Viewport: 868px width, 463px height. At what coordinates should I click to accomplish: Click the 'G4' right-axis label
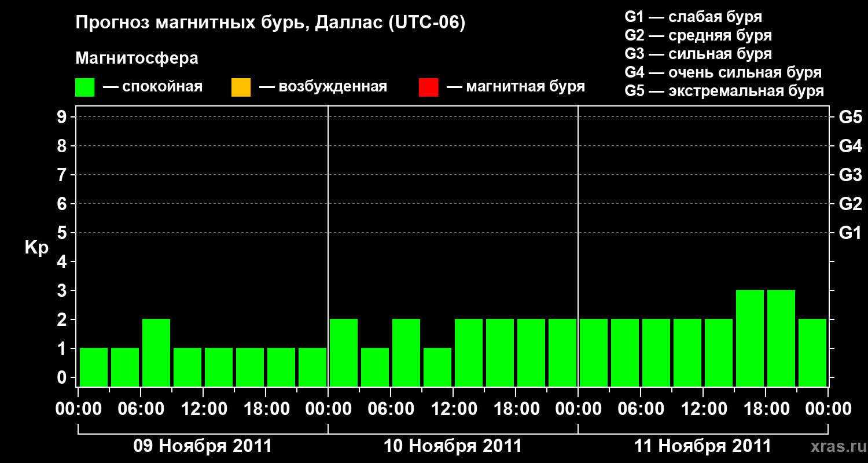pos(850,146)
